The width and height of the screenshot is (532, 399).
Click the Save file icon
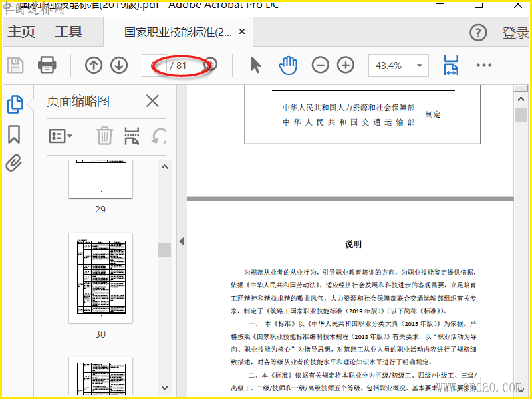click(x=15, y=65)
